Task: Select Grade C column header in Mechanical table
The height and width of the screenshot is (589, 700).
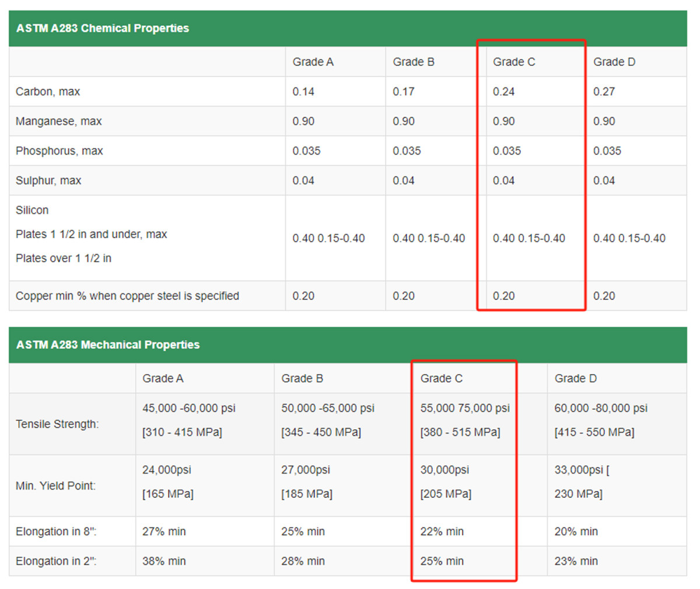Action: tap(441, 378)
